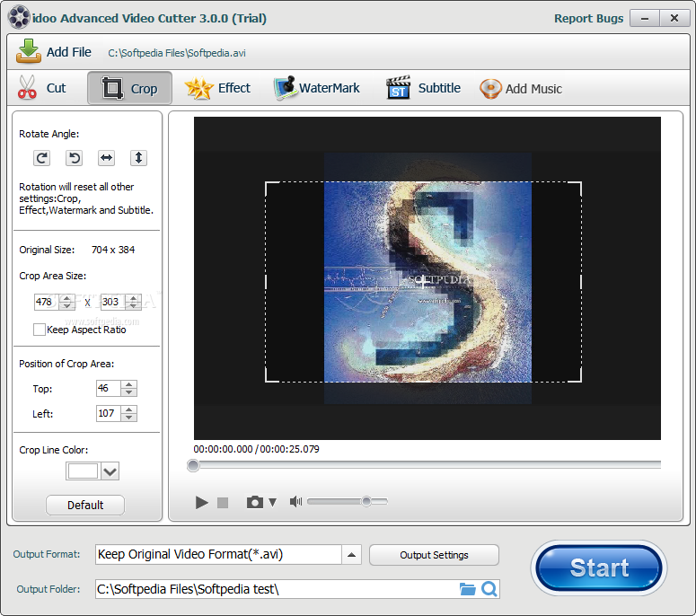
Task: Close the application window
Action: [x=674, y=19]
